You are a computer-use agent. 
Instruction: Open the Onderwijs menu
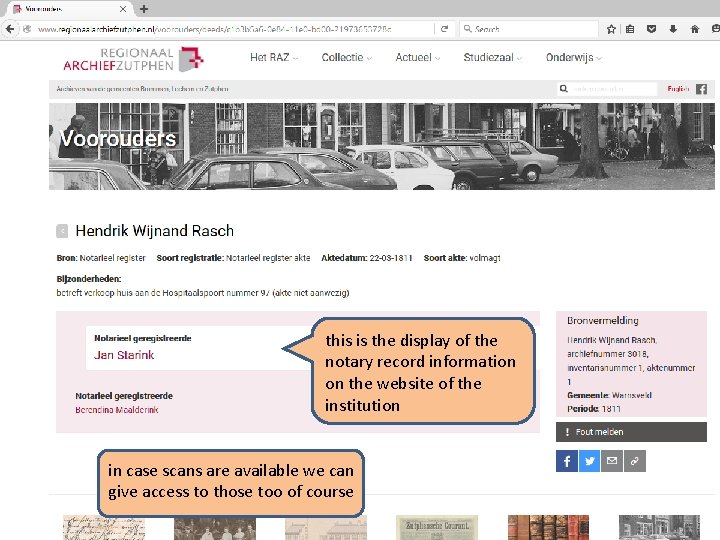[x=574, y=57]
